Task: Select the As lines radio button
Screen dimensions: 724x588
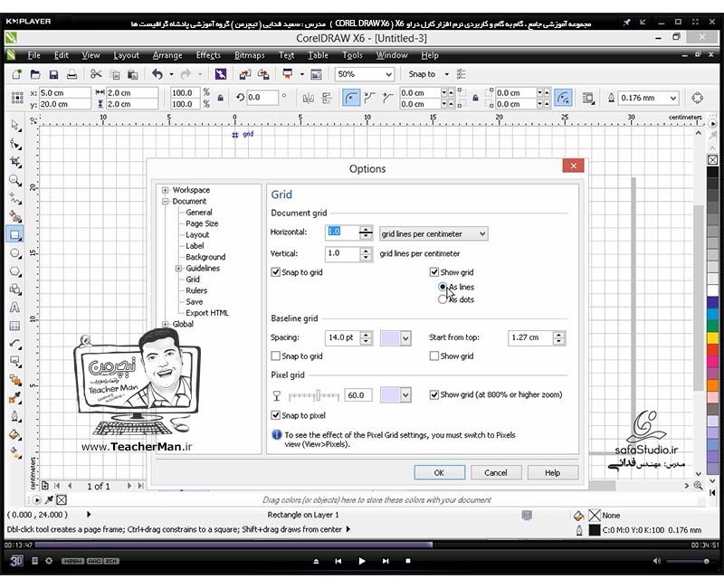Action: tap(443, 287)
